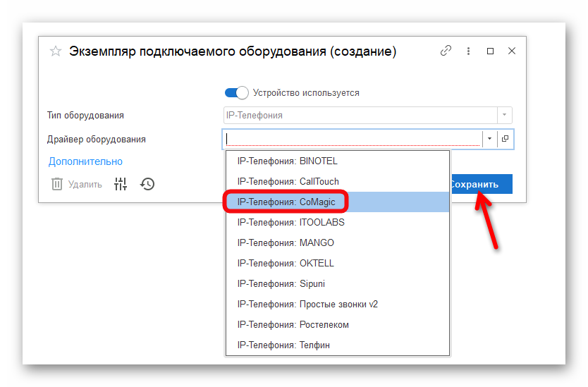This screenshot has width=588, height=387.
Task: Select 'IP-Телефония: Телфин' driver
Action: pyautogui.click(x=338, y=345)
